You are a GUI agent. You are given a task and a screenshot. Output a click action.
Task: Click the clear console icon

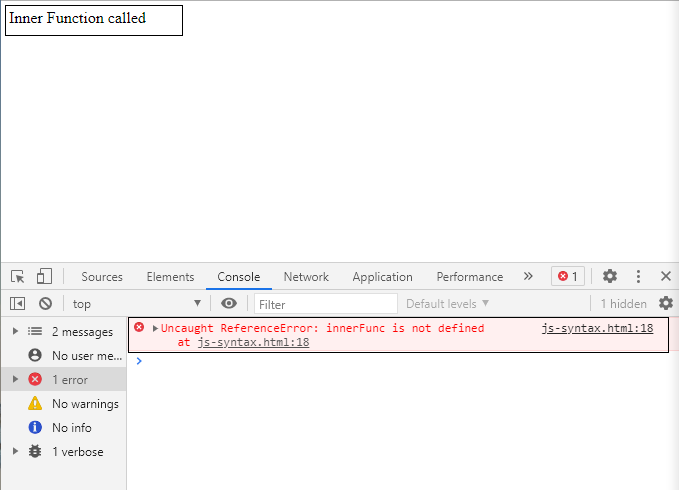[x=45, y=304]
